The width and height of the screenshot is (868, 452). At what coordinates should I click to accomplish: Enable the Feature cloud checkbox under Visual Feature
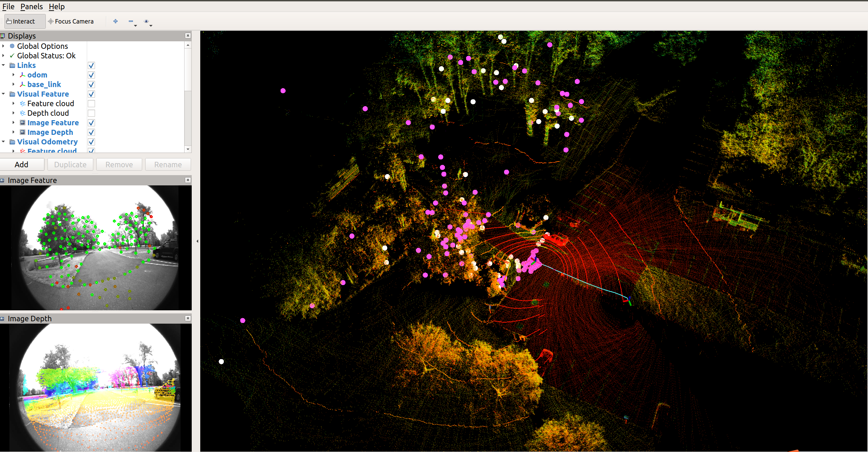tap(91, 103)
